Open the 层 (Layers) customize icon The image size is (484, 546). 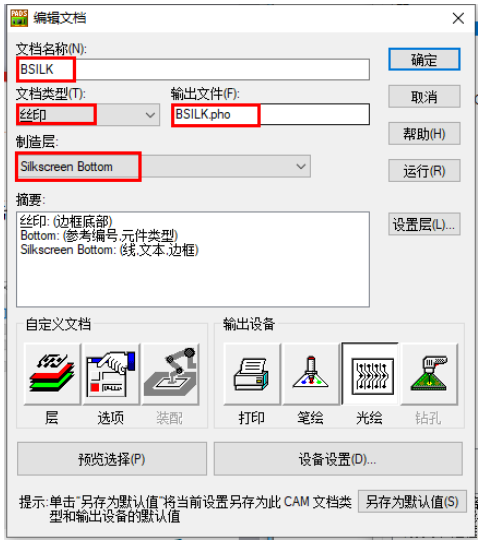coord(52,374)
